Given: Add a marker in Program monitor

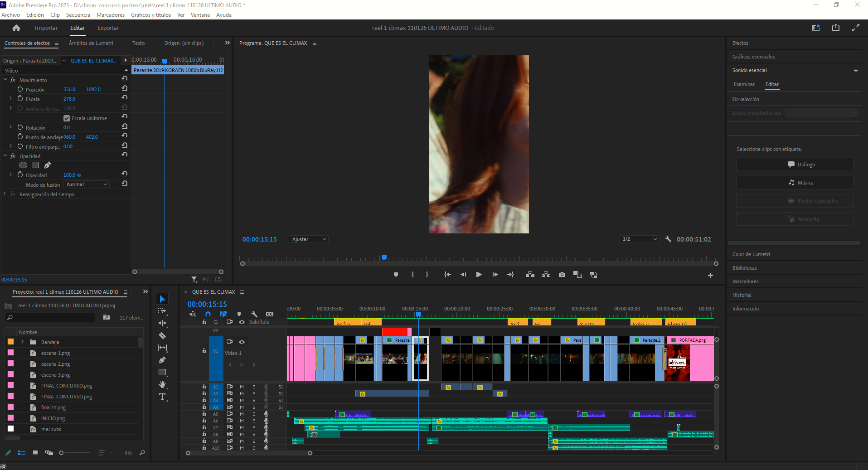Looking at the screenshot, I should click(x=396, y=275).
